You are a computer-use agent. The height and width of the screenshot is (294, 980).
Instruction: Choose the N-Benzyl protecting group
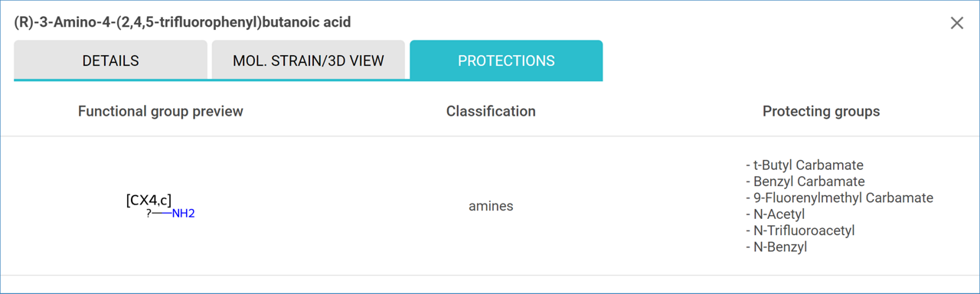click(776, 247)
